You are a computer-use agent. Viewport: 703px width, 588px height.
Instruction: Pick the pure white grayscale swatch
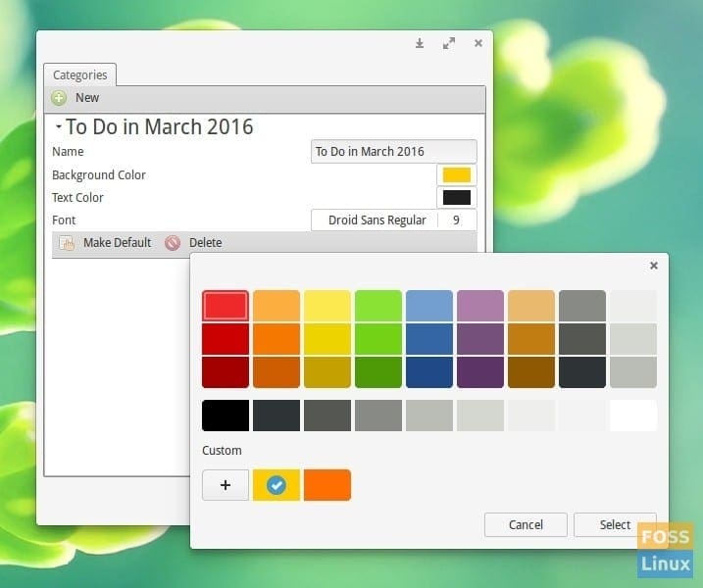point(633,416)
